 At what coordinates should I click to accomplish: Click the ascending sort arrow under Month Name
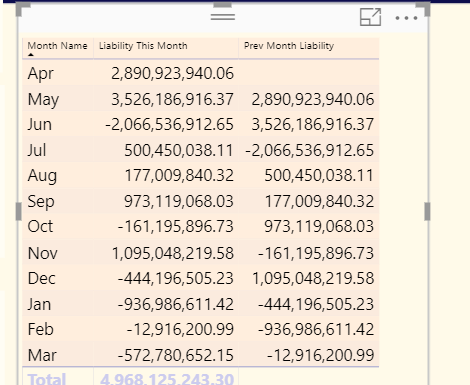[31, 54]
